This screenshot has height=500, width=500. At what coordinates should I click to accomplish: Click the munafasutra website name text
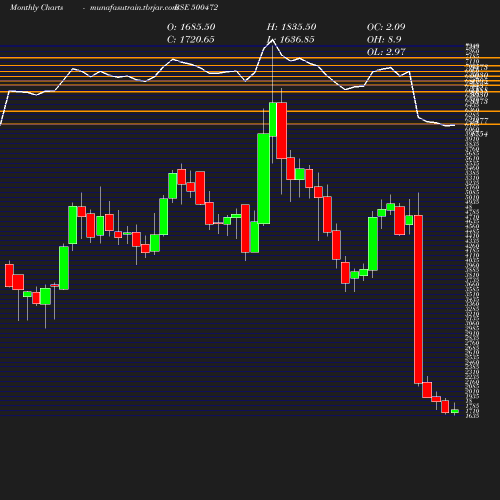coord(133,7)
